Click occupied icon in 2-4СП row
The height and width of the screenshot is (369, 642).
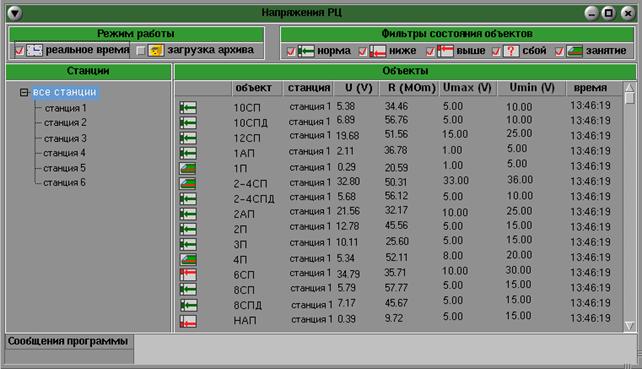[188, 183]
